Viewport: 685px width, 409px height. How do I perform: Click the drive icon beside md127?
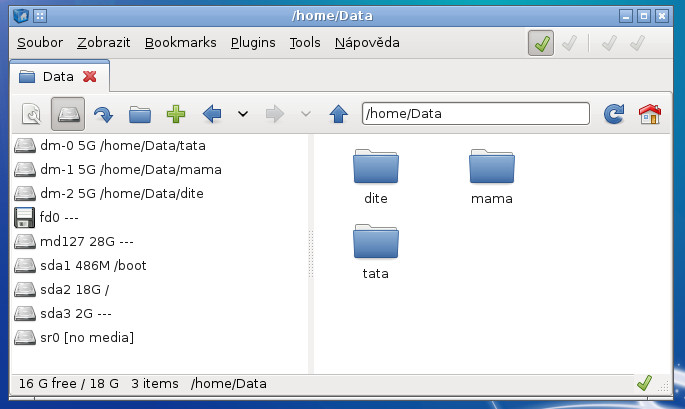coord(24,241)
